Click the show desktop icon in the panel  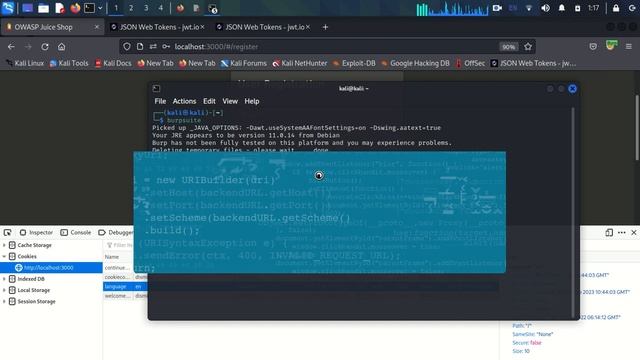[x=27, y=8]
